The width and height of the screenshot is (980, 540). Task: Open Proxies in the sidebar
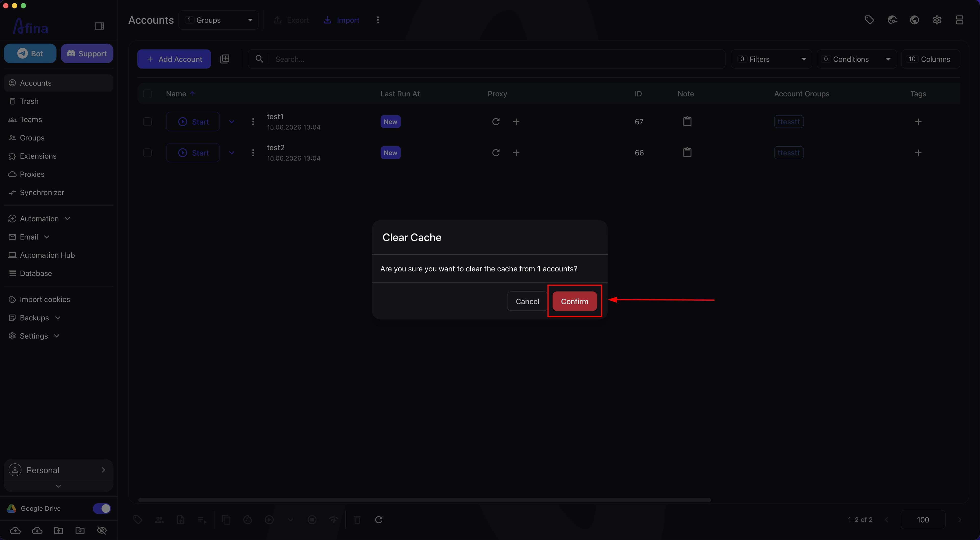(59, 174)
